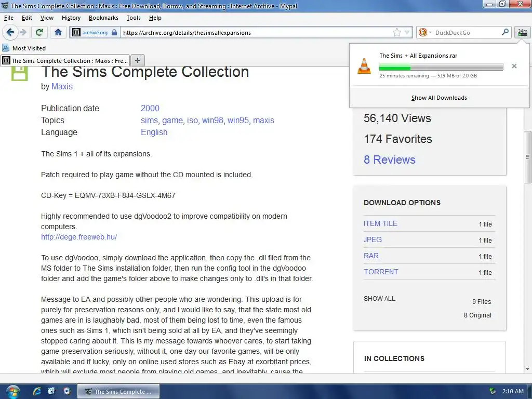Click the Back navigation arrow

[x=10, y=32]
